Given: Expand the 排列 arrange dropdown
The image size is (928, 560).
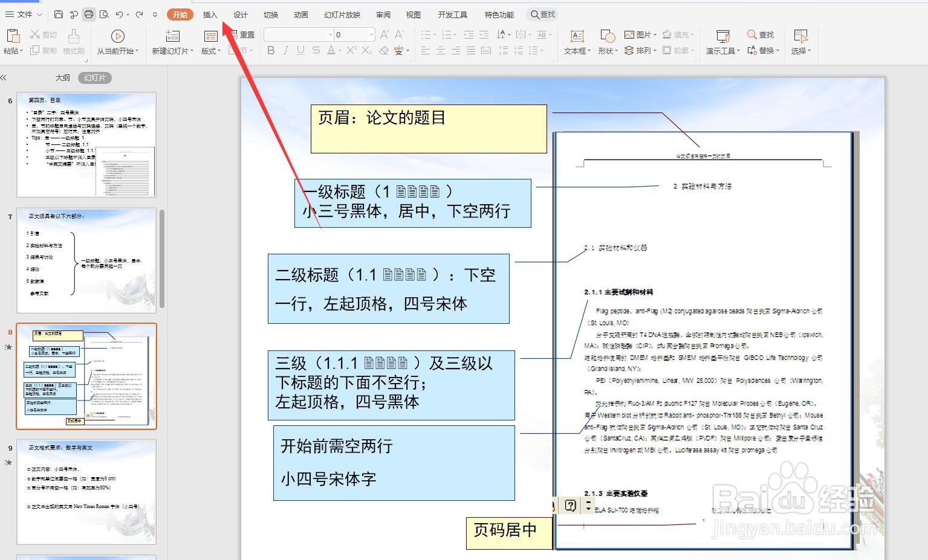Looking at the screenshot, I should pos(643,51).
